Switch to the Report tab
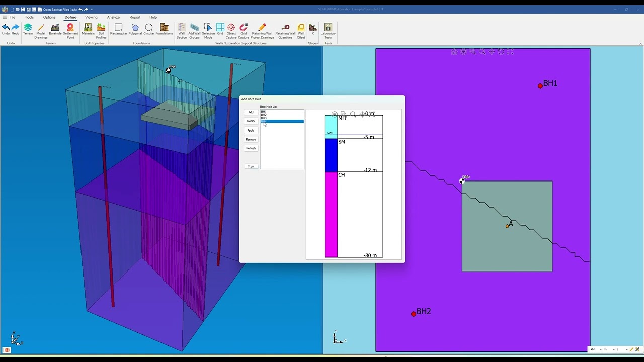Image resolution: width=644 pixels, height=362 pixels. pos(135,17)
